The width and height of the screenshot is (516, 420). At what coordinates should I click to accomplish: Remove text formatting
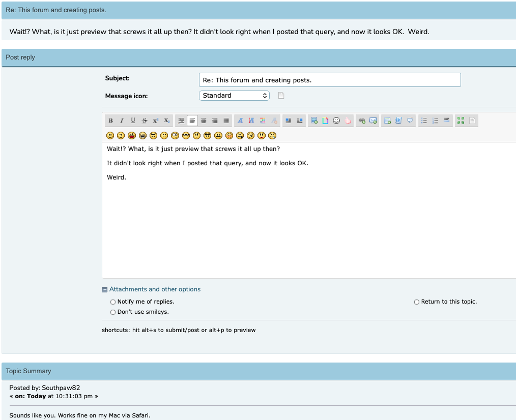(274, 121)
